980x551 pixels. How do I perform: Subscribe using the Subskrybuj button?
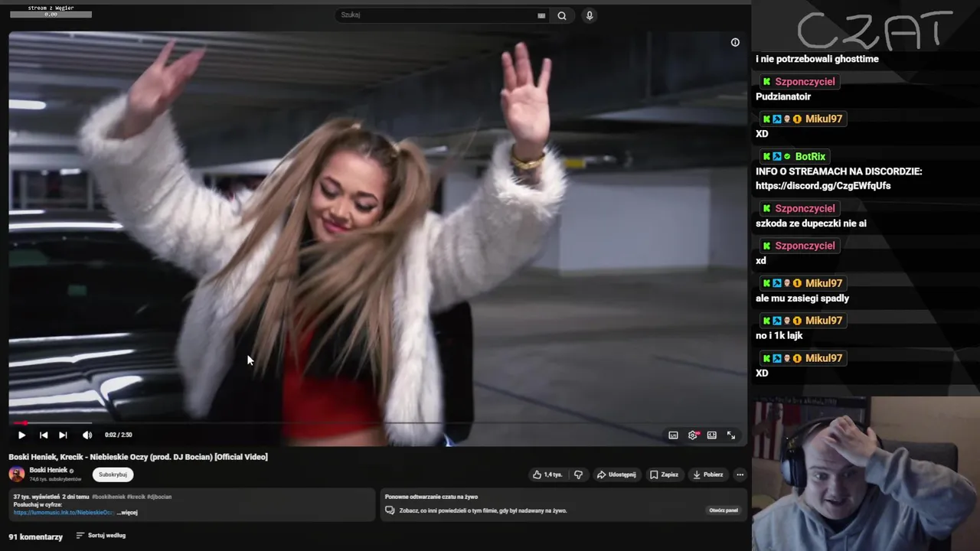(113, 474)
